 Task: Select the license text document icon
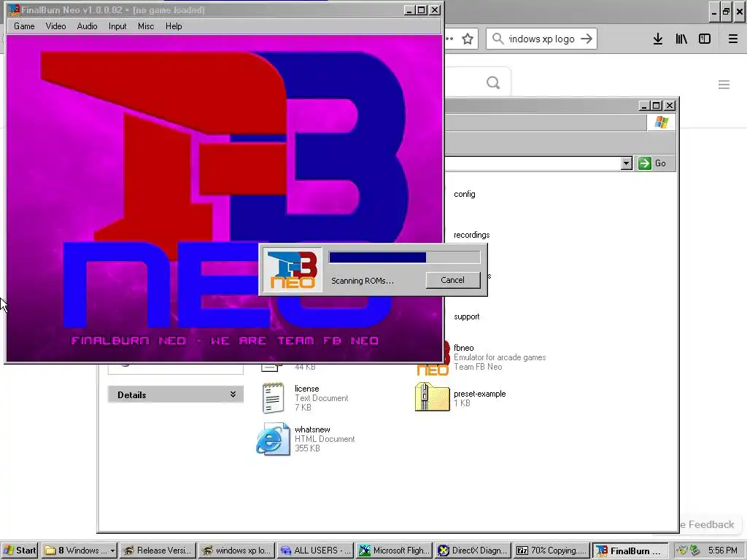coord(273,397)
